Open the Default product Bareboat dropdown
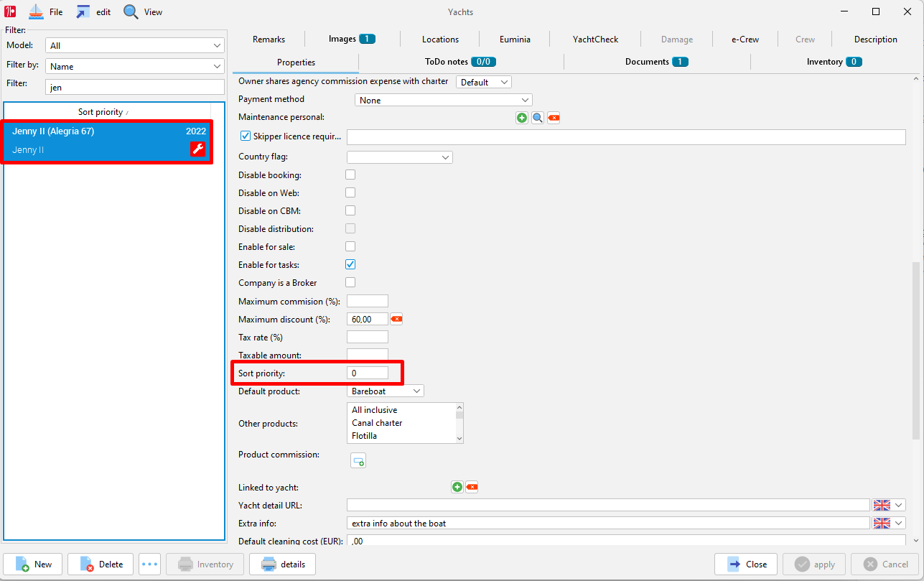924x581 pixels. click(386, 391)
